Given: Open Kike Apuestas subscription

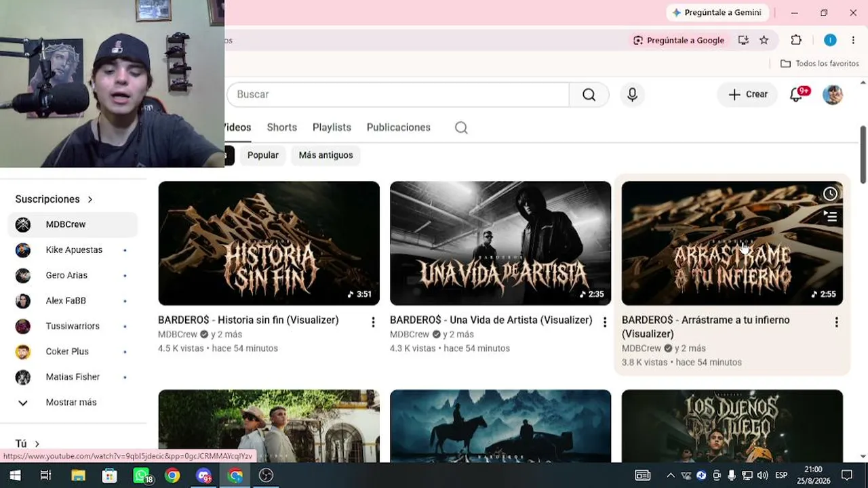Looking at the screenshot, I should 73,250.
